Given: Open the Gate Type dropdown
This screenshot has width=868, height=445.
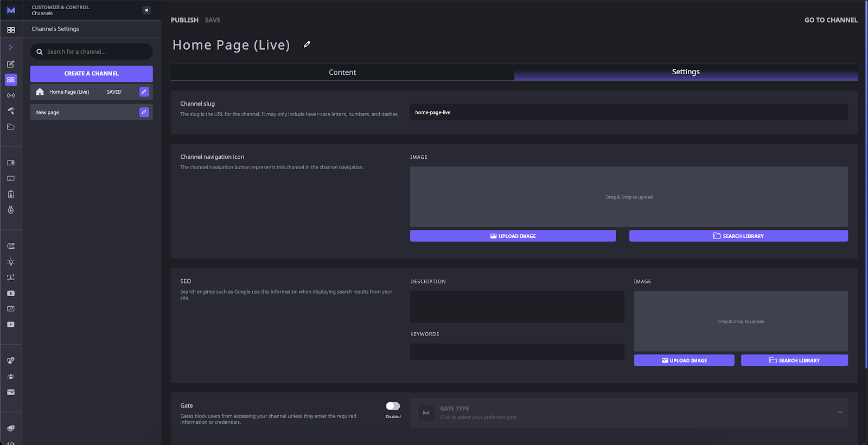Looking at the screenshot, I should click(x=629, y=412).
